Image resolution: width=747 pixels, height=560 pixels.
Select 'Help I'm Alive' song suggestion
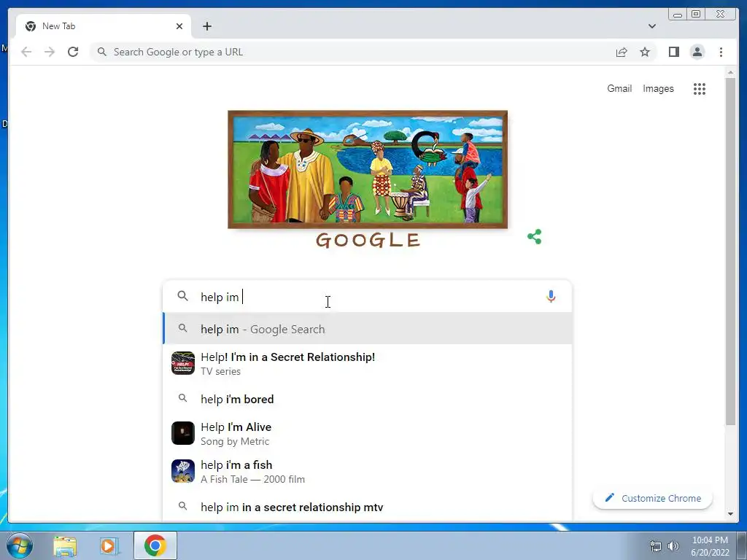click(368, 433)
